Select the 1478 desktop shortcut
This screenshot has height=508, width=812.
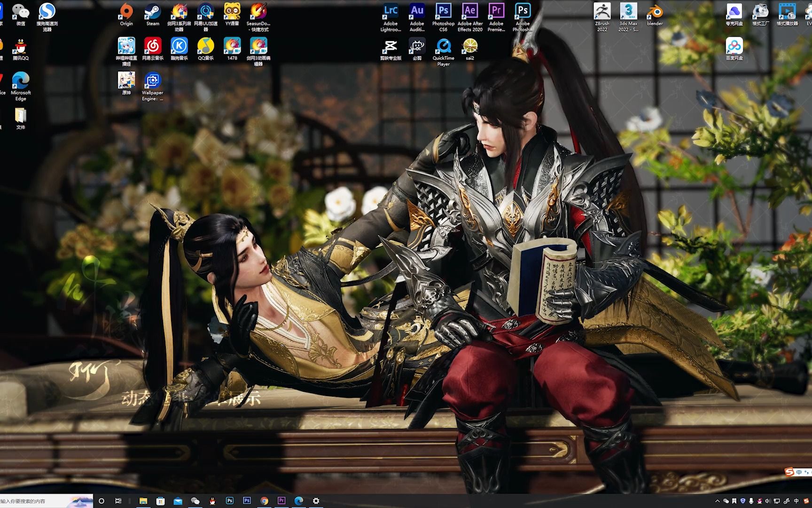[x=232, y=49]
